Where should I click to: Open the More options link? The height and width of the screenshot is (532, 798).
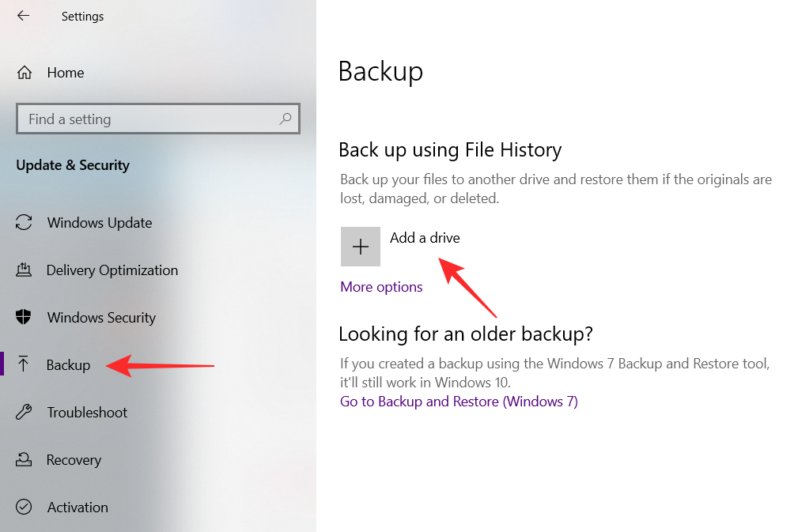(x=381, y=287)
